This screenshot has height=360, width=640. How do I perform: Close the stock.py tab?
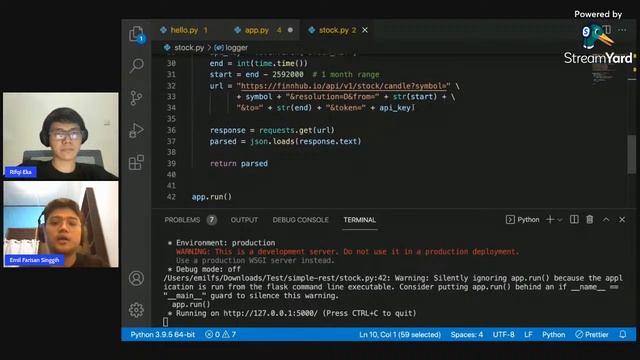click(x=365, y=30)
